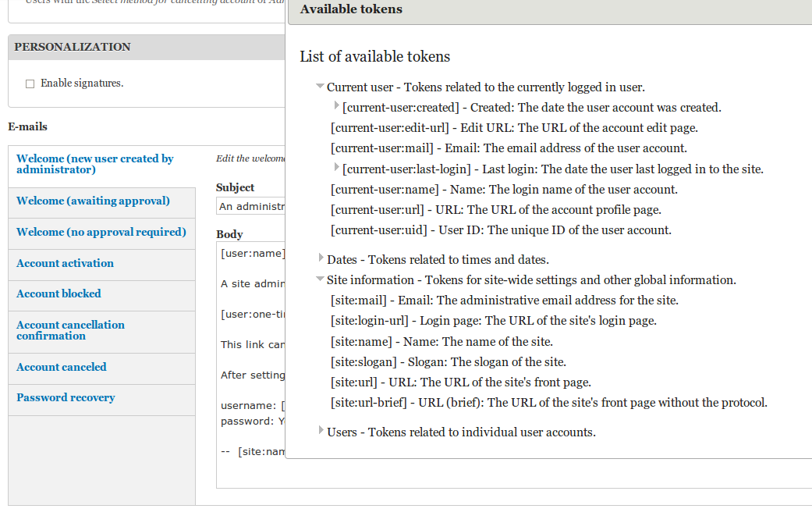Click the 'List of available tokens' heading
Viewport: 812px width, 523px height.
[x=375, y=56]
